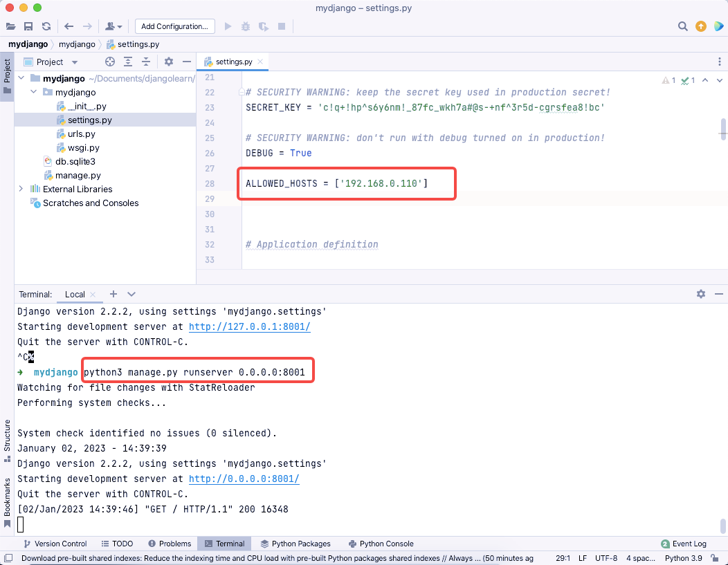
Task: Navigate back with the left arrow icon
Action: [x=69, y=26]
